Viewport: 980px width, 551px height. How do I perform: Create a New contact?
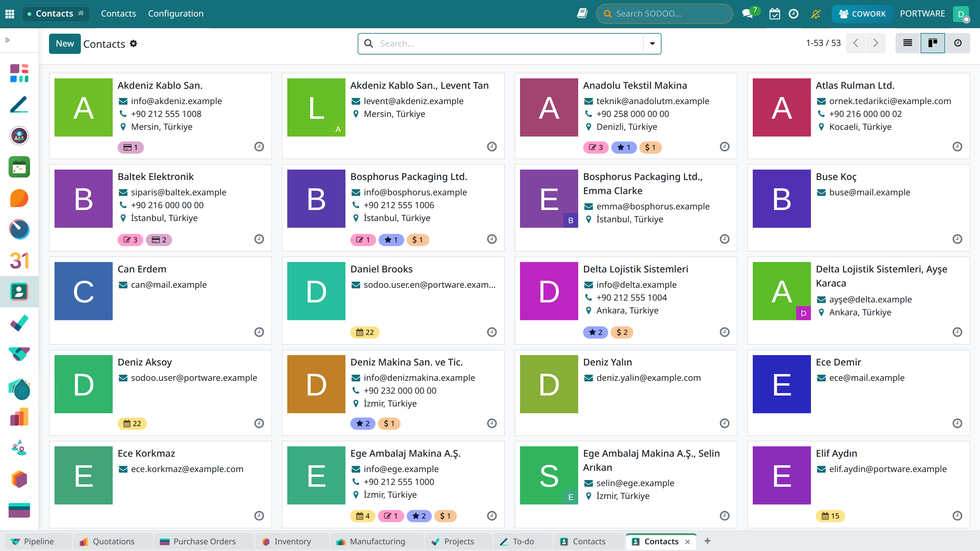coord(65,44)
